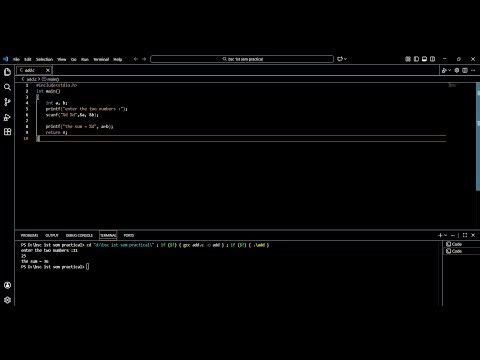Expand the new terminal launch profile dropdown
This screenshot has width=480, height=360.
(446, 235)
